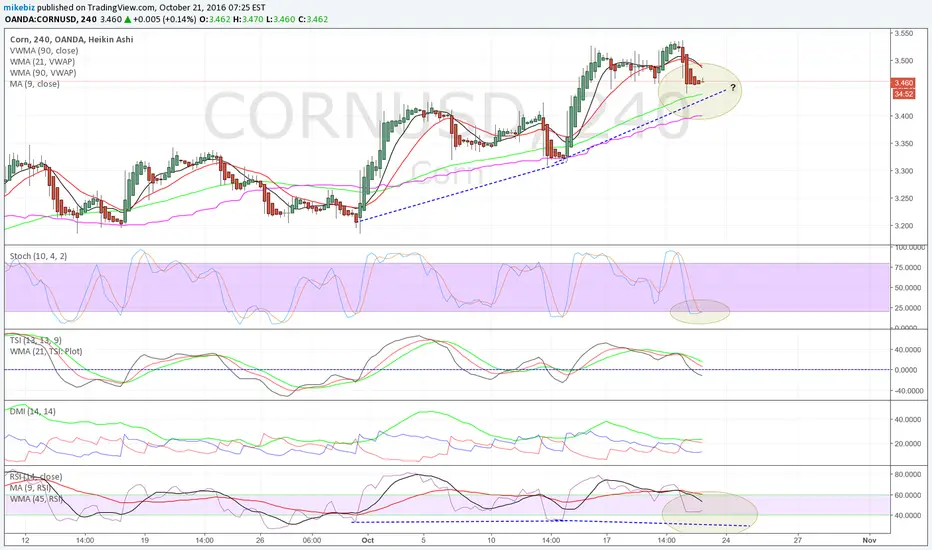
Task: Click the H:3.470 high value
Action: 248,19
